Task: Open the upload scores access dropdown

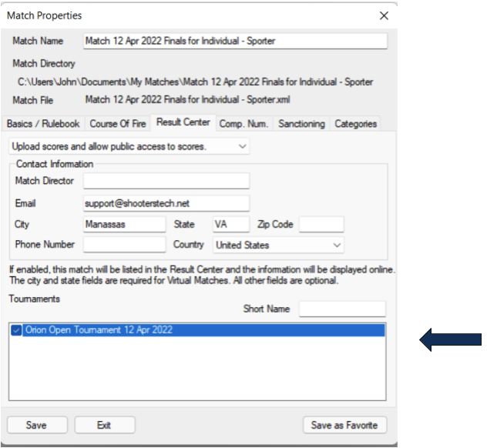Action: [129, 145]
